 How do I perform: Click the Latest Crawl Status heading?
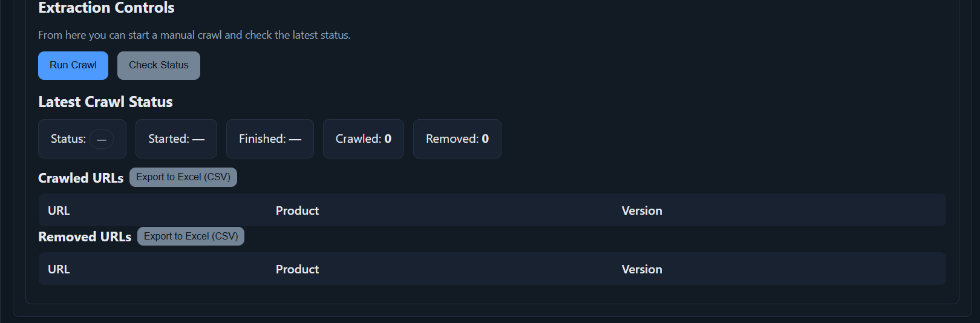[105, 102]
